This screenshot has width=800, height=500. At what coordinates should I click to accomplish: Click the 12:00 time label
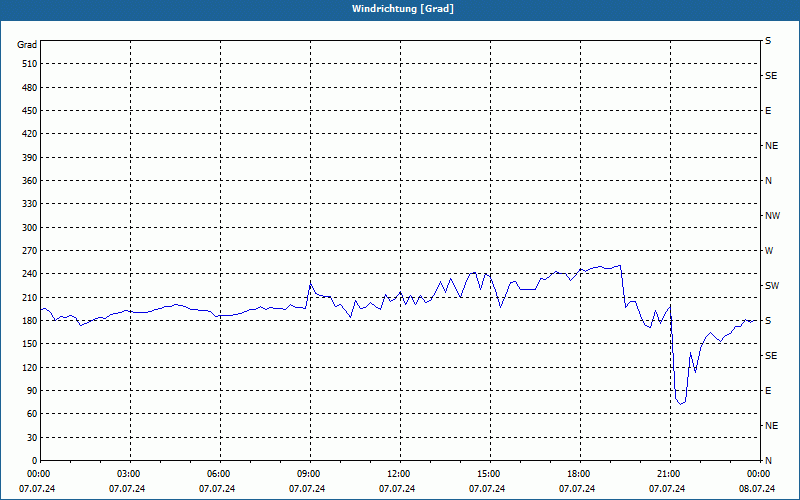(x=397, y=474)
